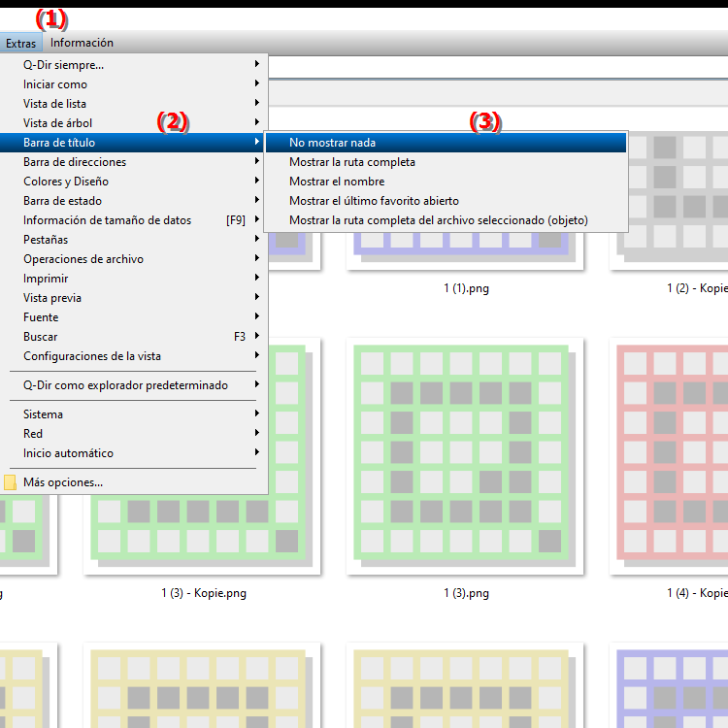
Task: Open the Información menu
Action: click(x=82, y=43)
